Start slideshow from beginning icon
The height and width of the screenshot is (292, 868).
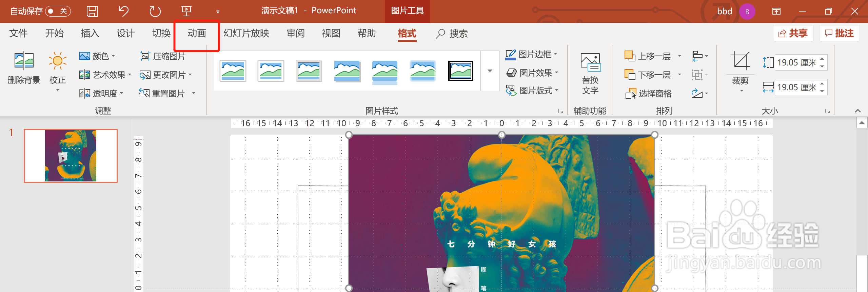[x=186, y=11]
